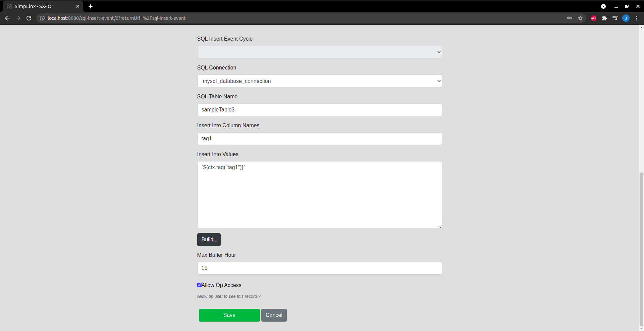
Task: Close the SimpLinx SX-IO tab
Action: (78, 6)
